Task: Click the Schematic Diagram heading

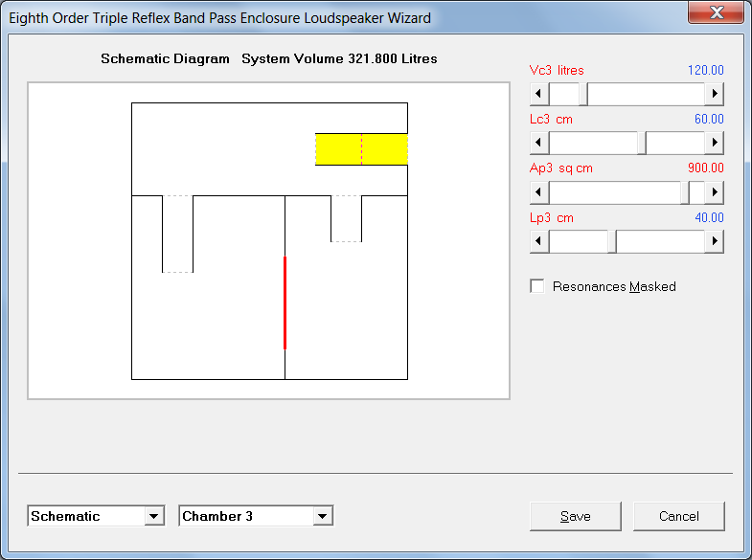Action: pyautogui.click(x=165, y=59)
